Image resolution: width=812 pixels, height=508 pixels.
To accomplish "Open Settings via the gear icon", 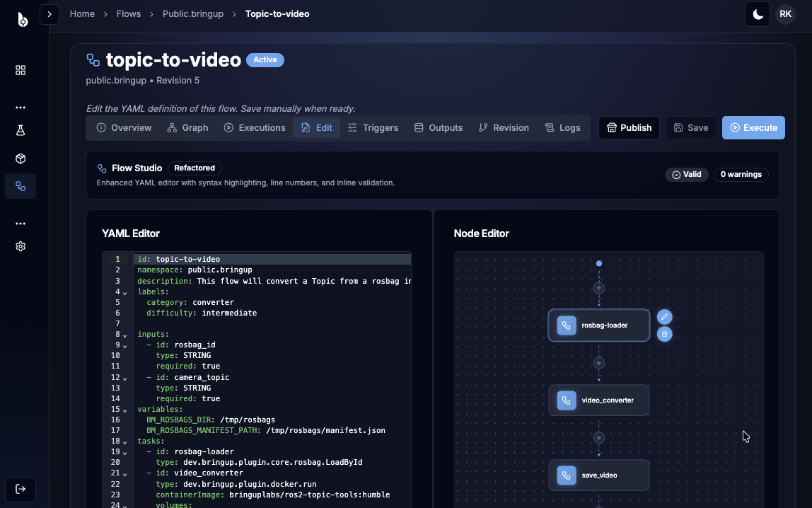I will point(20,246).
